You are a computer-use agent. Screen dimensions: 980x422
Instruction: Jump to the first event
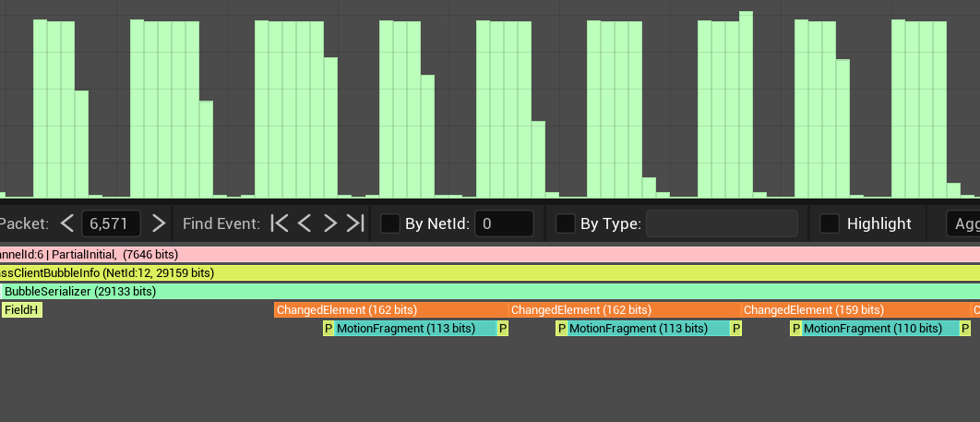(x=280, y=223)
